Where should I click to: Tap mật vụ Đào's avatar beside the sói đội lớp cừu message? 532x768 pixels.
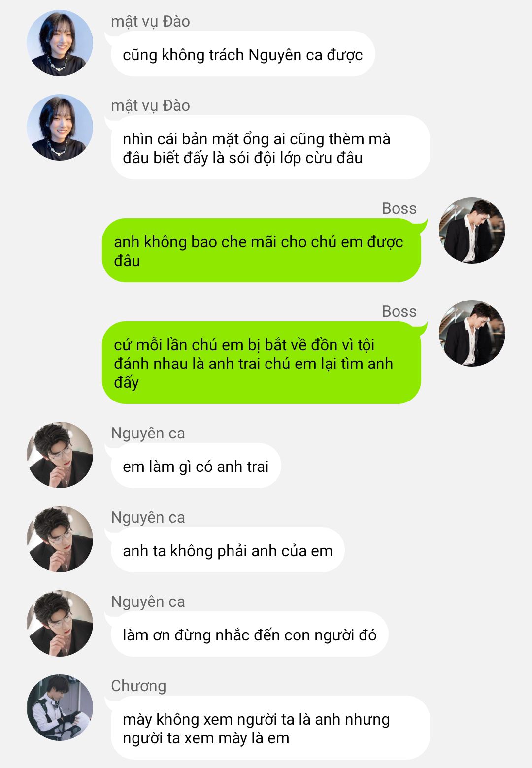pyautogui.click(x=60, y=127)
